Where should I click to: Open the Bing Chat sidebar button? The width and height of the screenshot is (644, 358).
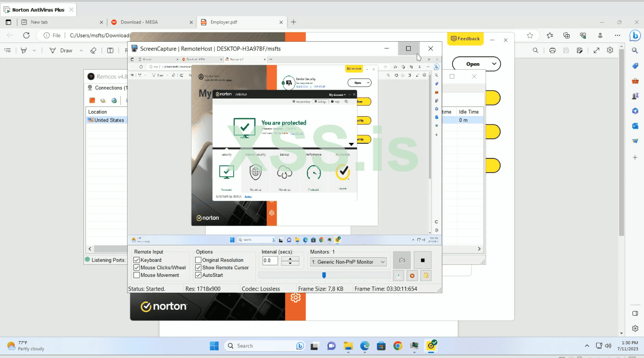(635, 35)
